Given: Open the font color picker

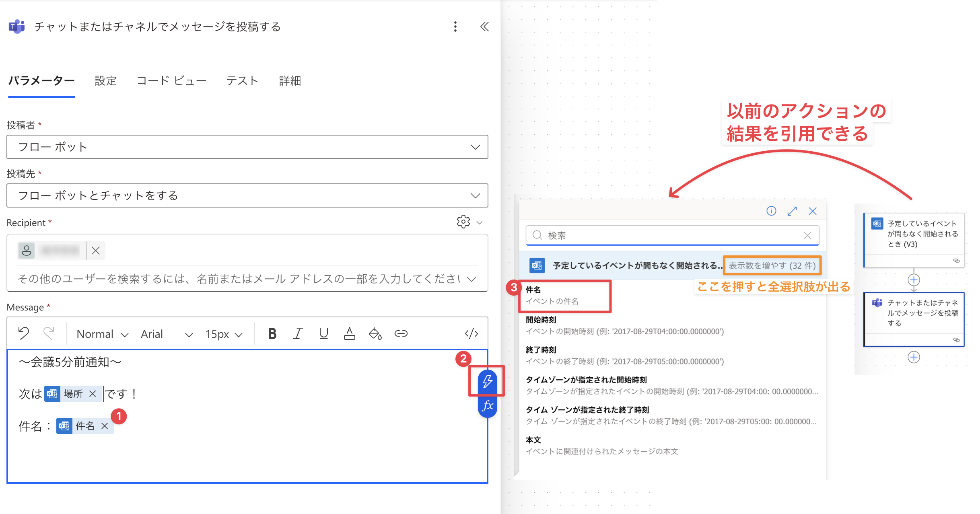Looking at the screenshot, I should coord(349,333).
